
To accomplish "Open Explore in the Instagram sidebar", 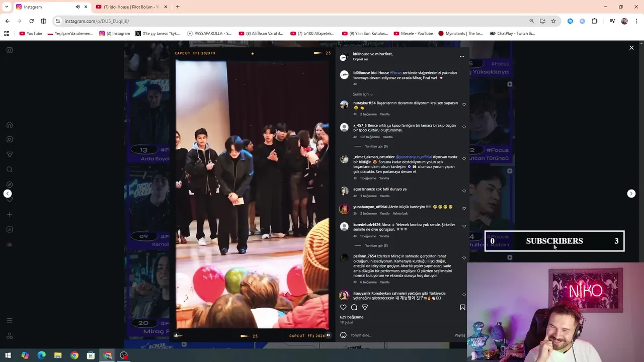I will click(x=10, y=185).
